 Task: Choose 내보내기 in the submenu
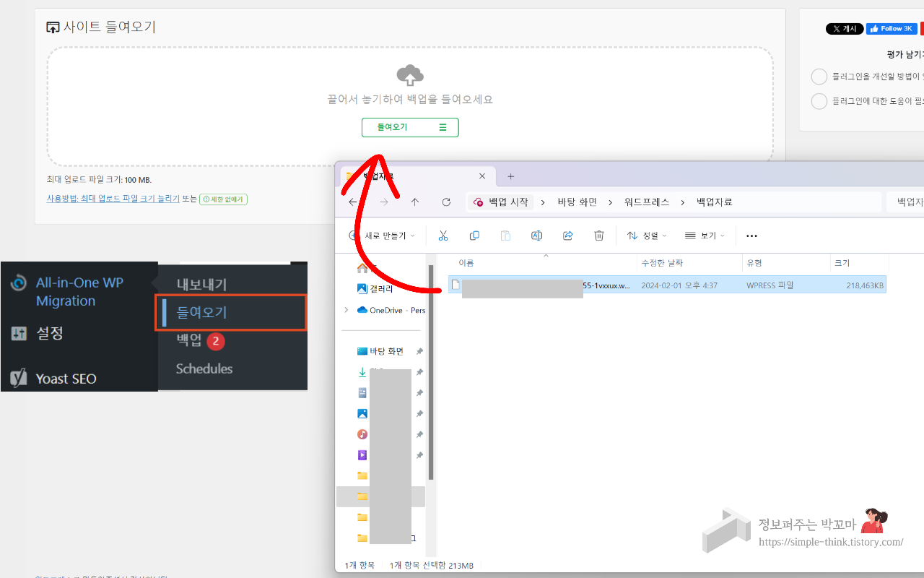(202, 285)
